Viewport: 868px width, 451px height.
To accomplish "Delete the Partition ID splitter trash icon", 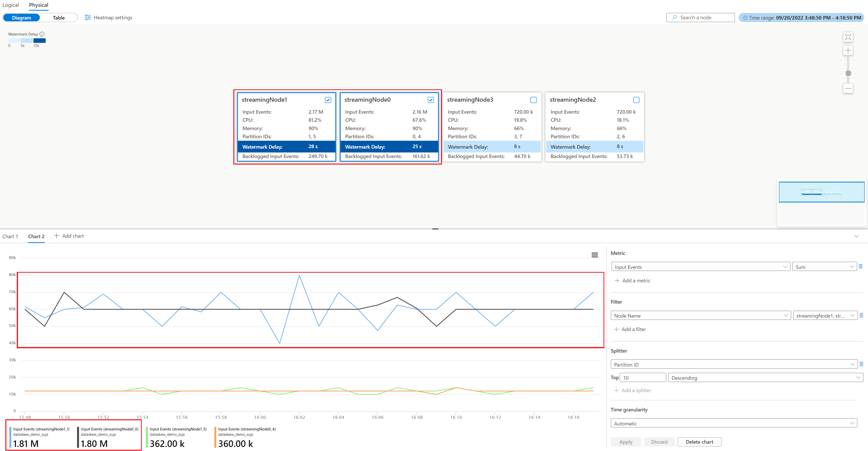I will point(861,364).
